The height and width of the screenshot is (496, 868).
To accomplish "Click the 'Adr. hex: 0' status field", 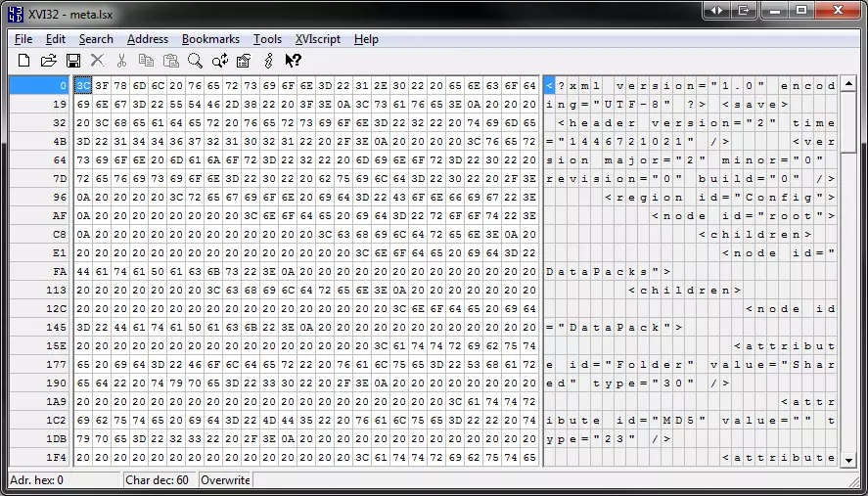I will coord(65,480).
